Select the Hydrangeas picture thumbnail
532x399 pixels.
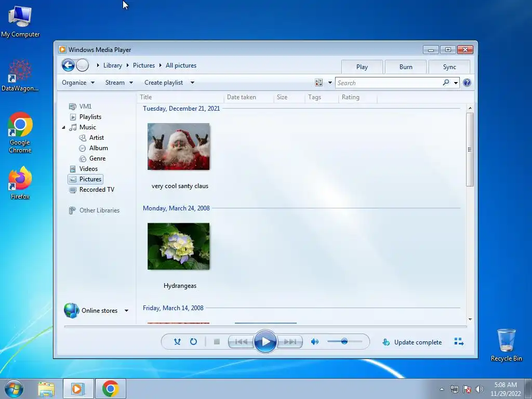tap(179, 246)
